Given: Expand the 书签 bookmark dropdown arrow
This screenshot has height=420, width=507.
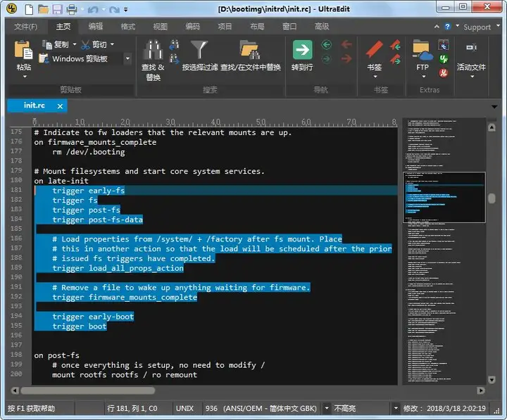Looking at the screenshot, I should coord(375,77).
